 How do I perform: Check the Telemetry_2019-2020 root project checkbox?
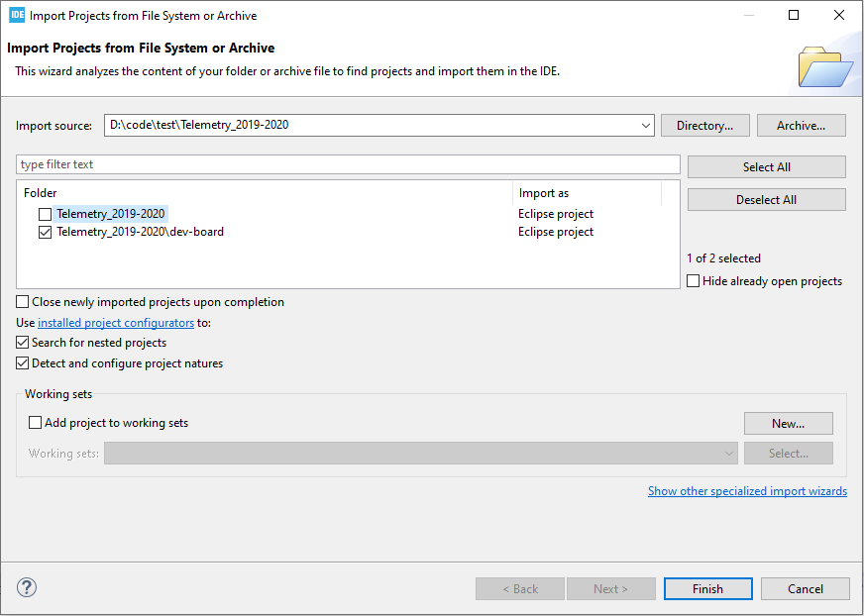46,214
